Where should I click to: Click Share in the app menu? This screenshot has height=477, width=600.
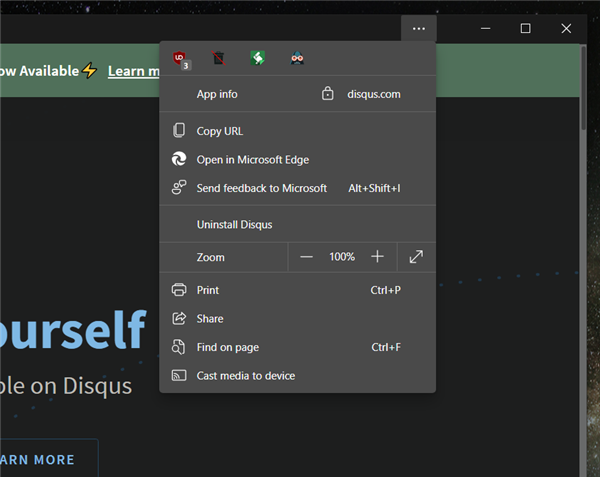(210, 319)
